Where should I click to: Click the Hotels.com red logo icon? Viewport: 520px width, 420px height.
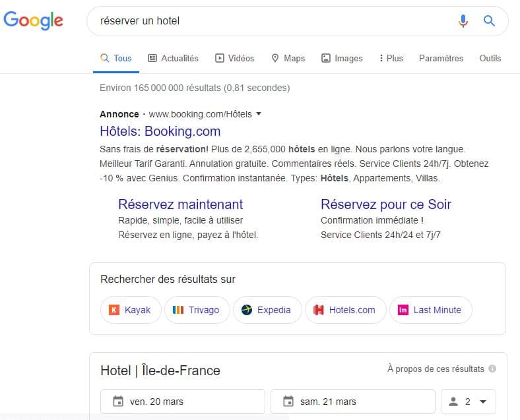318,310
